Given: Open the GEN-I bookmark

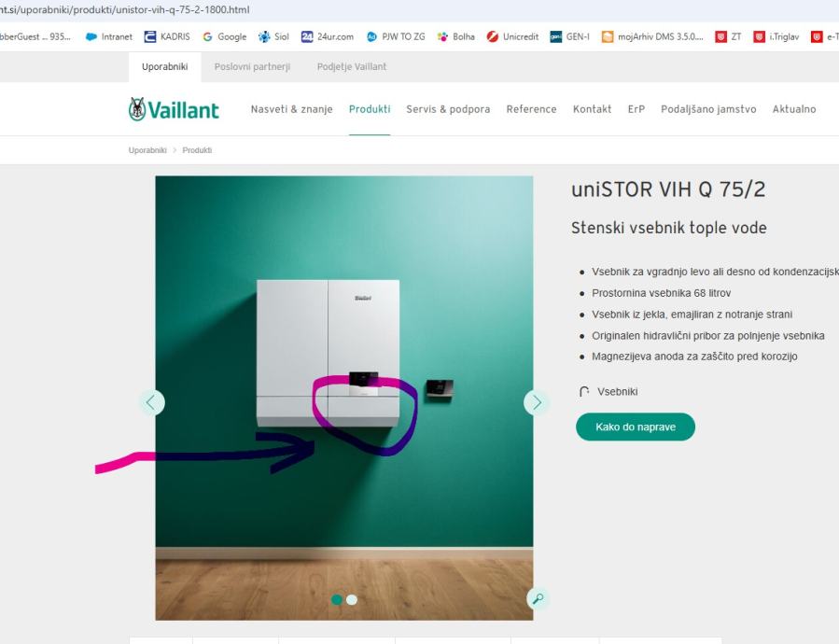Looking at the screenshot, I should 570,36.
